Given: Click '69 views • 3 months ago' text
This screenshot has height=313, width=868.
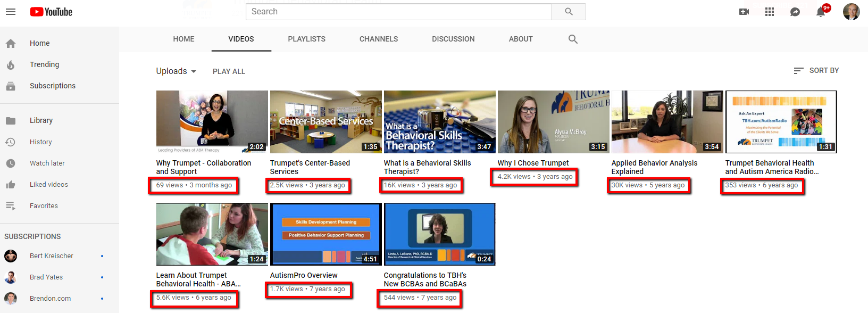Looking at the screenshot, I should coord(194,185).
